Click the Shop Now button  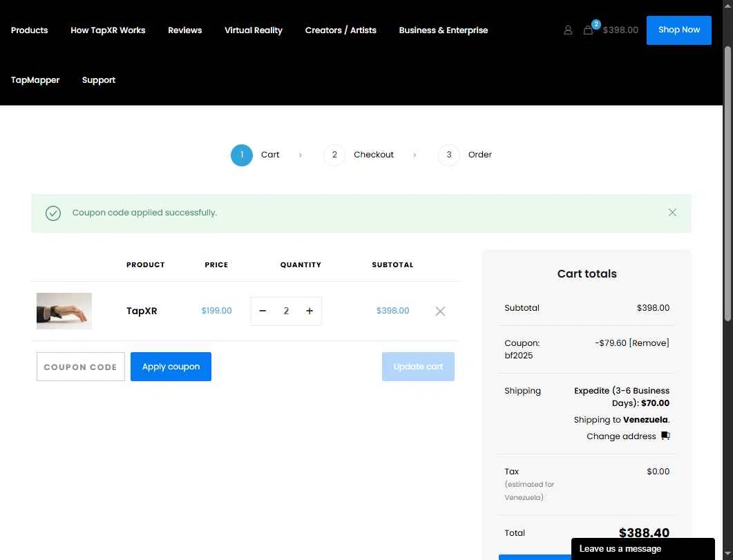[679, 30]
